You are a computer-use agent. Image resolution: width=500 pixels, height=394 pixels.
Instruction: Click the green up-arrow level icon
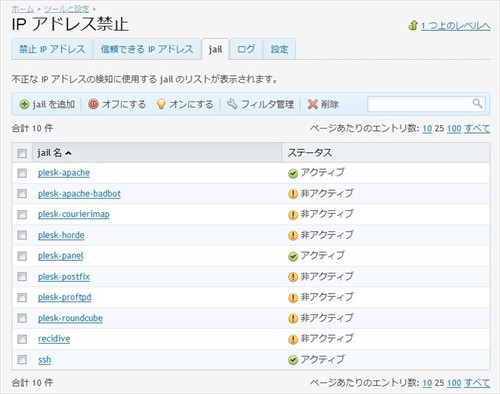tap(413, 25)
